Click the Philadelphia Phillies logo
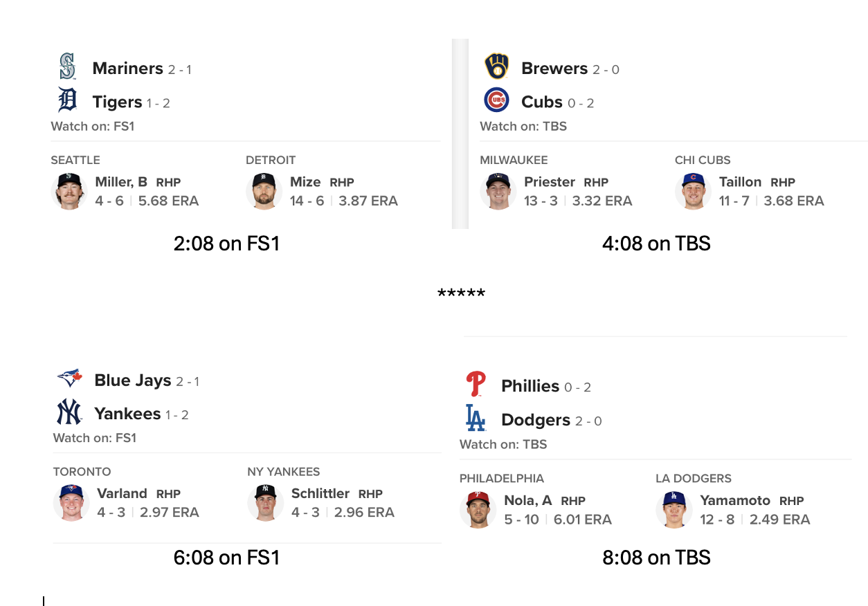The width and height of the screenshot is (868, 606). coord(476,384)
